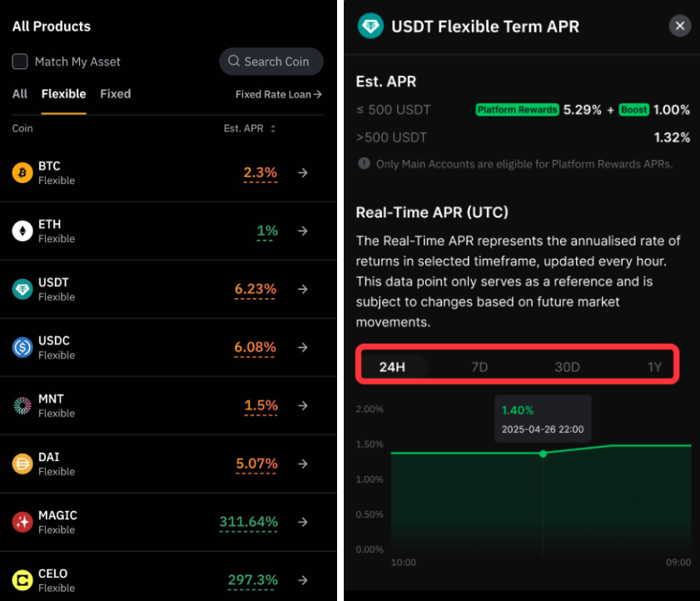
Task: Open the Fixed Rate Loan link
Action: 279,94
